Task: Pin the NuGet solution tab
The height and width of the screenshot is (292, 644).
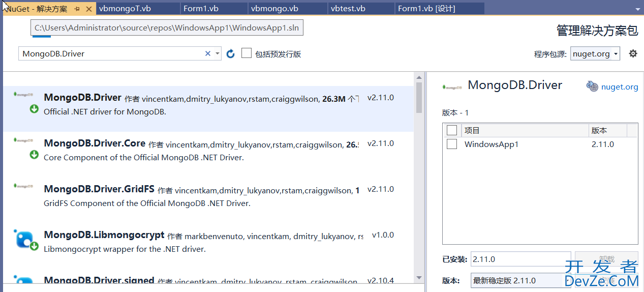Action: point(77,9)
